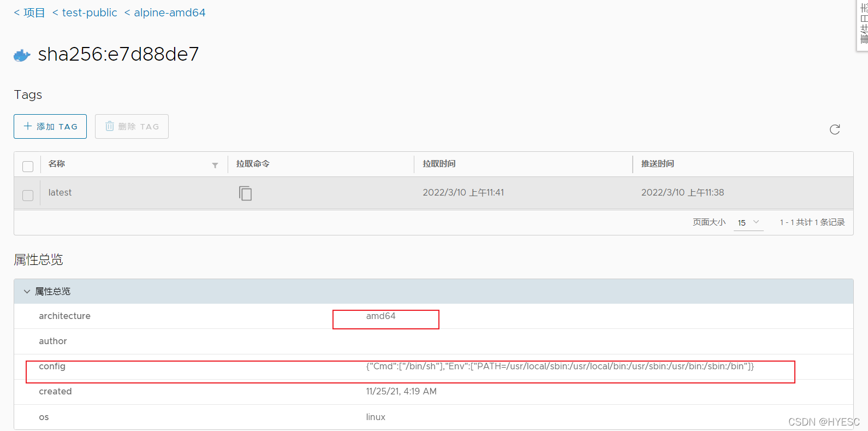868x431 pixels.
Task: Refresh the tags list
Action: tap(835, 129)
